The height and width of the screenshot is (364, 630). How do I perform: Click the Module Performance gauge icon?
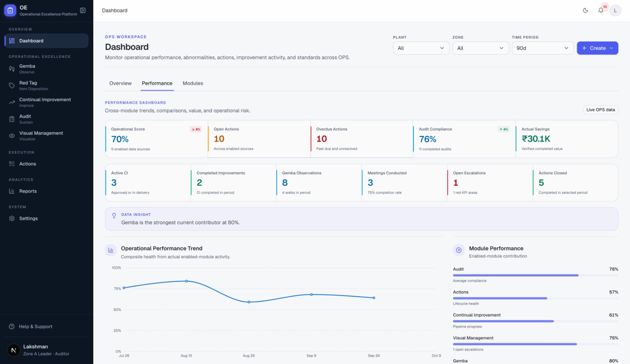459,250
